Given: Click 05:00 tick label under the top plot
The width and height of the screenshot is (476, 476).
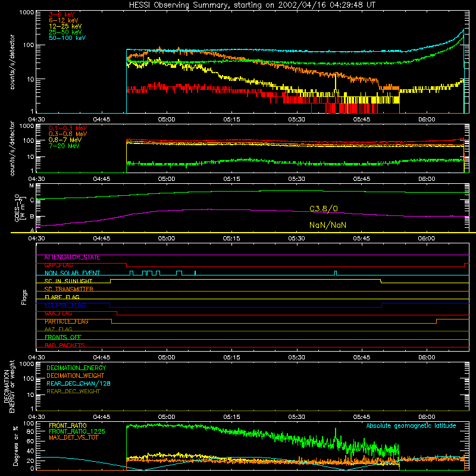Looking at the screenshot, I should pos(167,120).
